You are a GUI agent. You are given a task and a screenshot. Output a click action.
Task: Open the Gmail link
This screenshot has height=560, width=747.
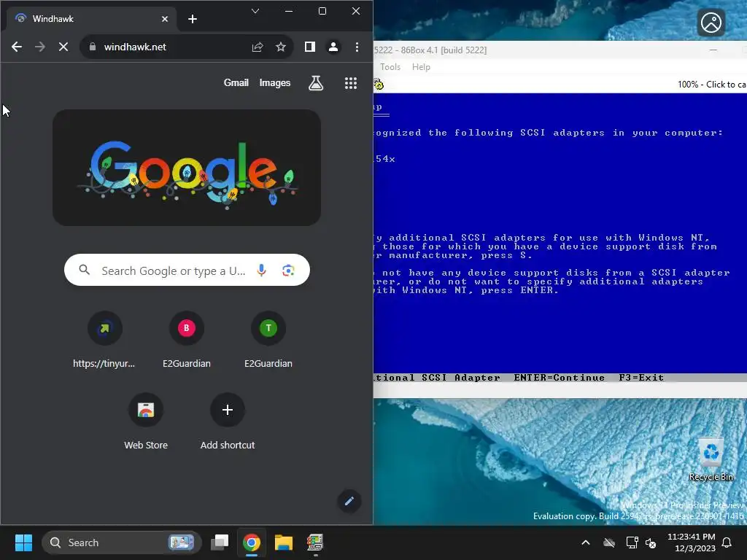tap(236, 83)
